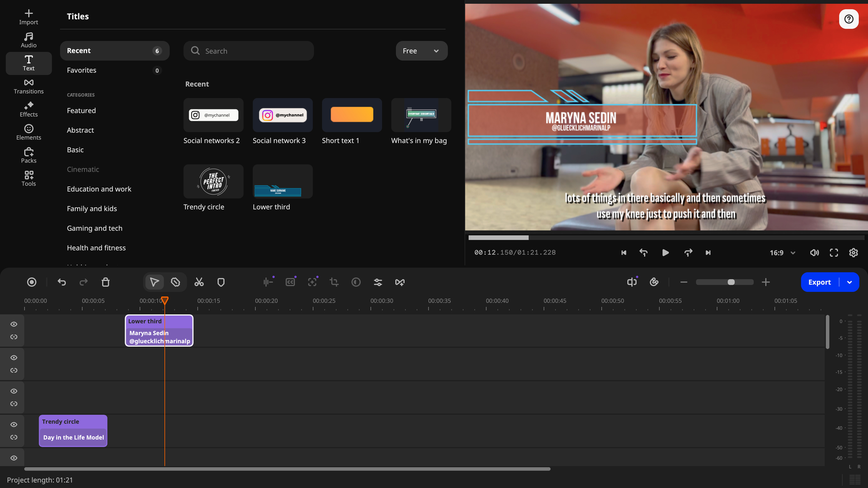Zoom out timeline with minus button
This screenshot has width=868, height=488.
pos(684,282)
